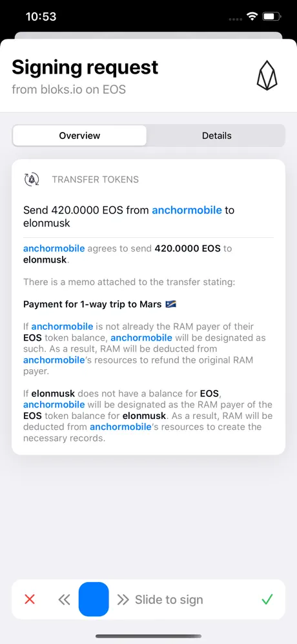Switch to the Details tab
The width and height of the screenshot is (297, 644).
216,136
